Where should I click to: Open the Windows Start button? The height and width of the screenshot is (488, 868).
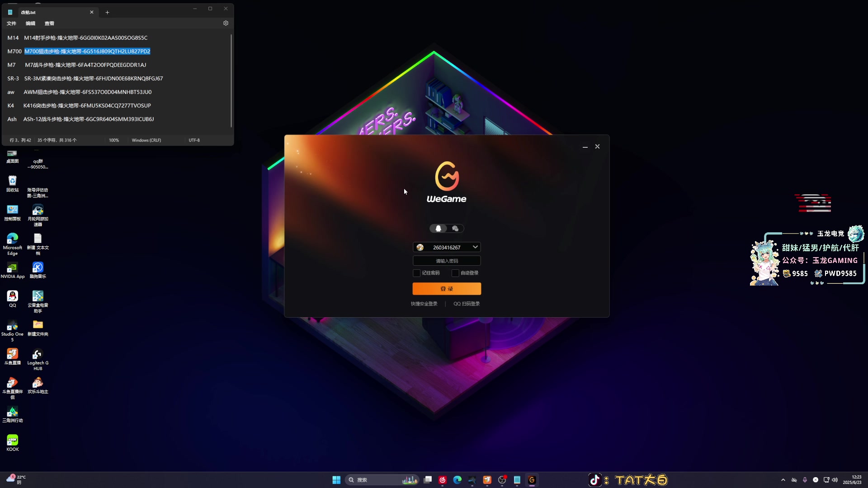point(336,480)
